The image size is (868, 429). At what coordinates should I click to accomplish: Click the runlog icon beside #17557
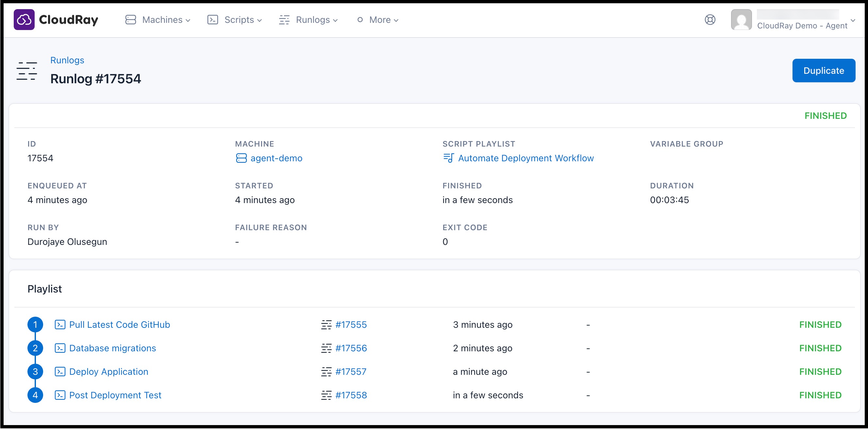[326, 372]
